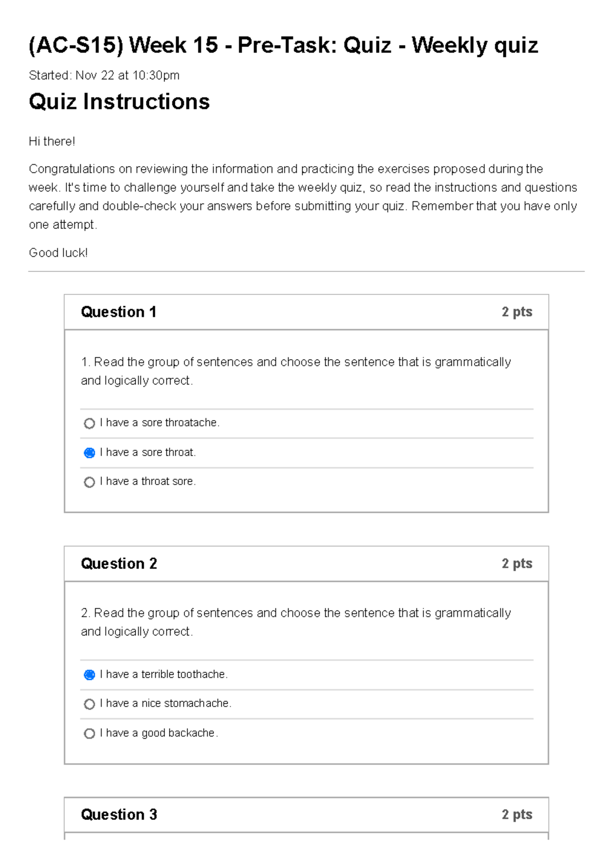Click the Quiz Instructions heading

(x=119, y=102)
